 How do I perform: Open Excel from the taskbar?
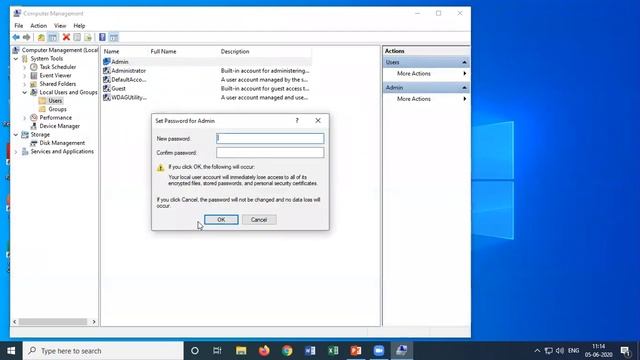pyautogui.click(x=333, y=351)
